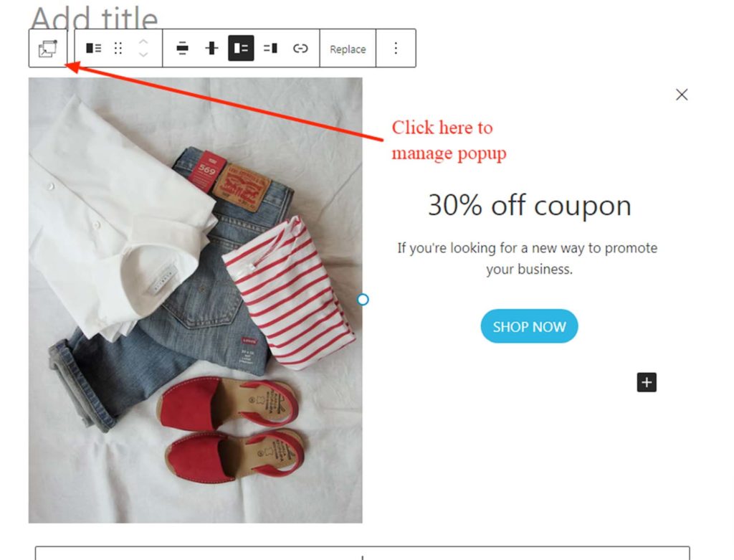Select the Media & Text block type icon
734x560 pixels.
pyautogui.click(x=94, y=48)
